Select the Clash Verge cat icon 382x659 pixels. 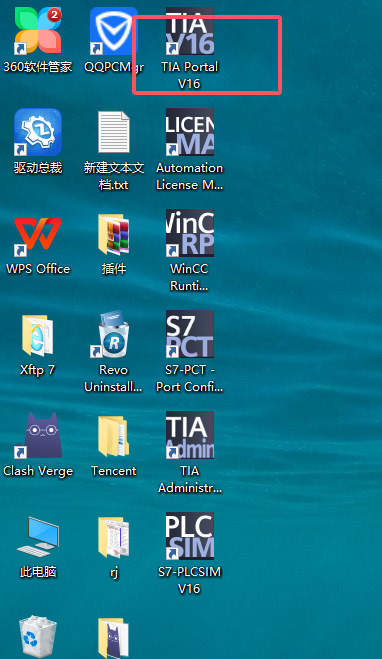38,435
